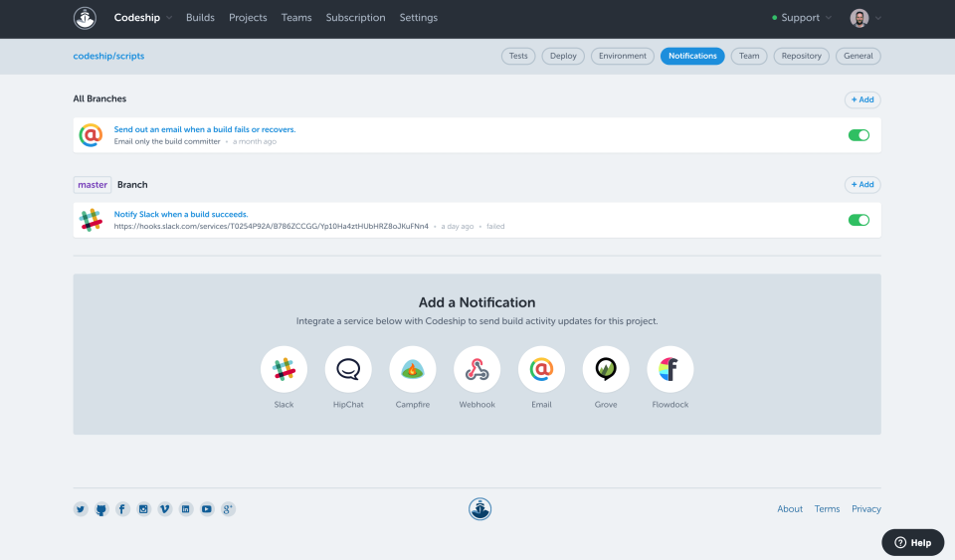Open Codeship Twitter page from footer
Screen dimensions: 955x560
click(81, 509)
